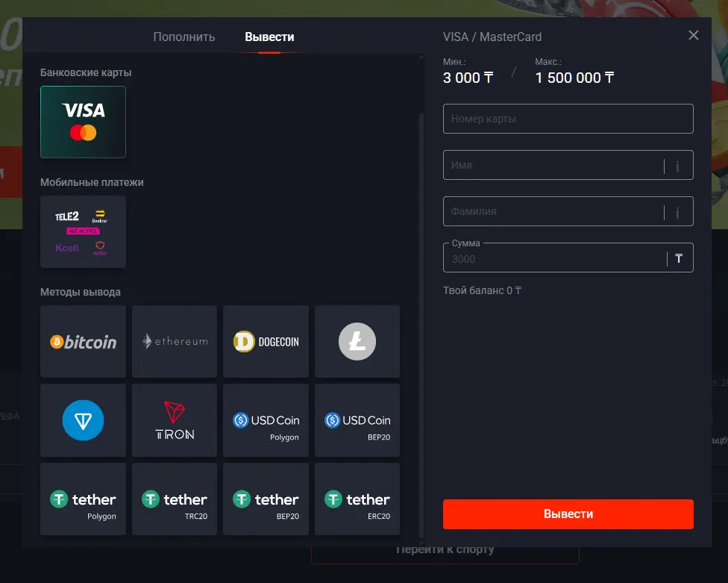Select the VISA / MasterCard payment tile

point(83,122)
